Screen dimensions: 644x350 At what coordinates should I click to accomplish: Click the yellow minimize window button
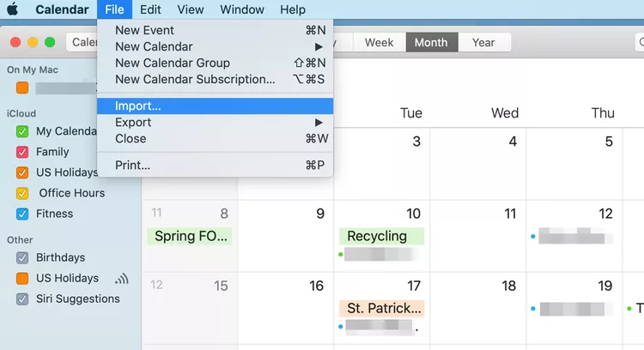pyautogui.click(x=33, y=42)
